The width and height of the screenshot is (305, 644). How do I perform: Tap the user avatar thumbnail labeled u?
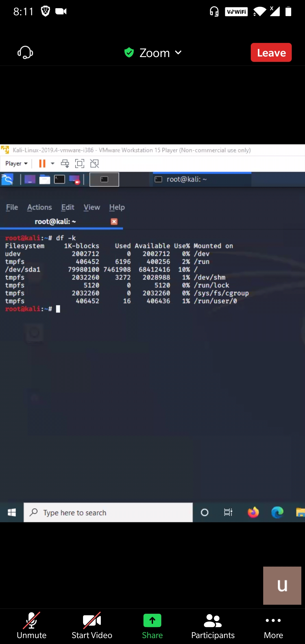[282, 585]
